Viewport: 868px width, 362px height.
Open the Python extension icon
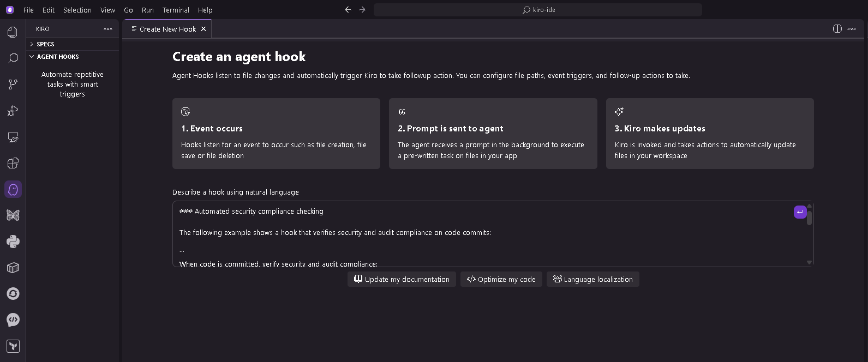tap(13, 242)
